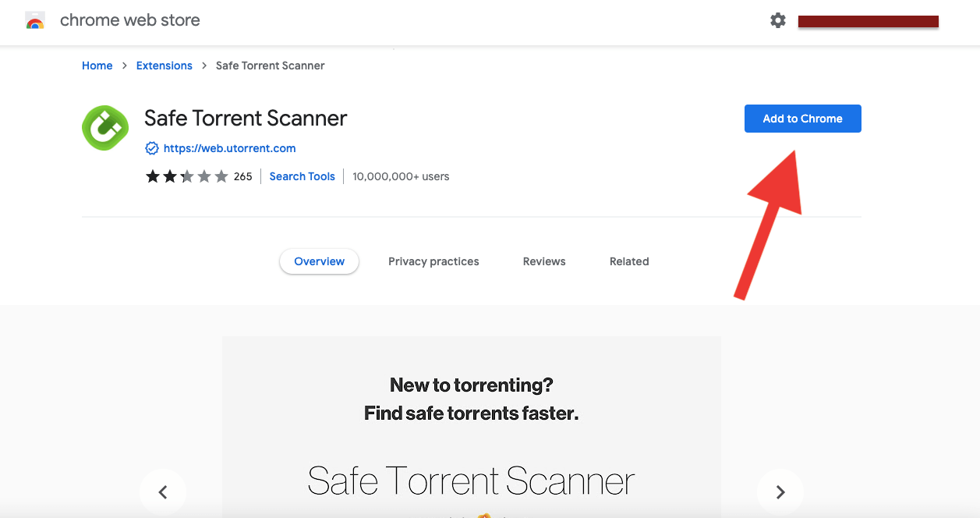Select the Overview tab
This screenshot has width=980, height=518.
(x=319, y=261)
